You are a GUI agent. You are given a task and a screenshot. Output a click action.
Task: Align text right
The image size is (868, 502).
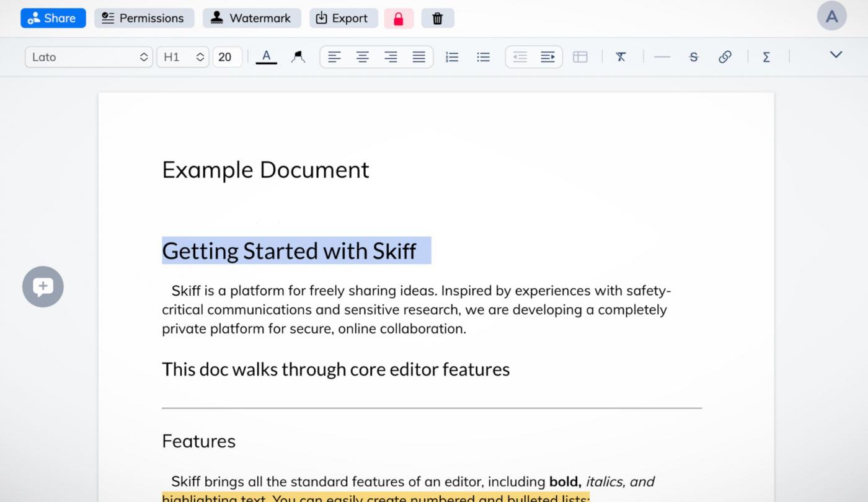click(391, 57)
